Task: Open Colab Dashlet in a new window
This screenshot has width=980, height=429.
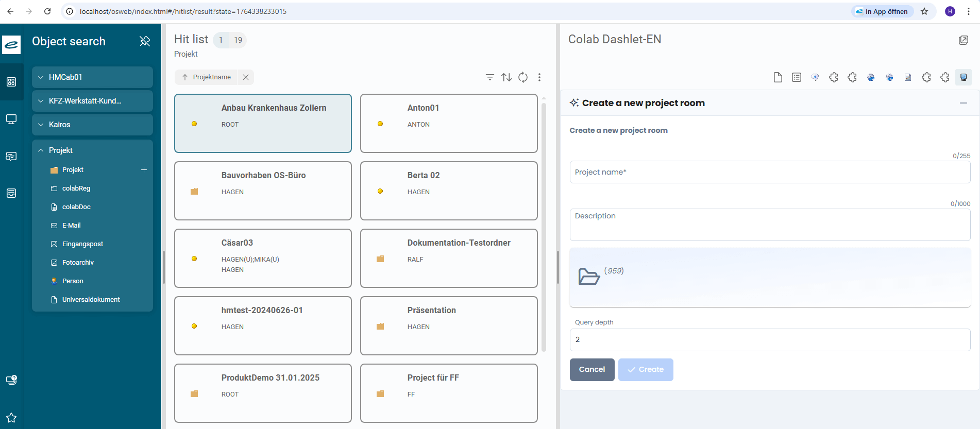Action: tap(963, 40)
